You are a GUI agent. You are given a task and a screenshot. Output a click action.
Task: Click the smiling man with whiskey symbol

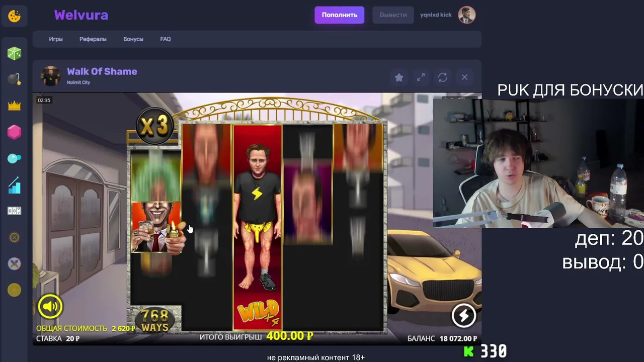click(156, 228)
